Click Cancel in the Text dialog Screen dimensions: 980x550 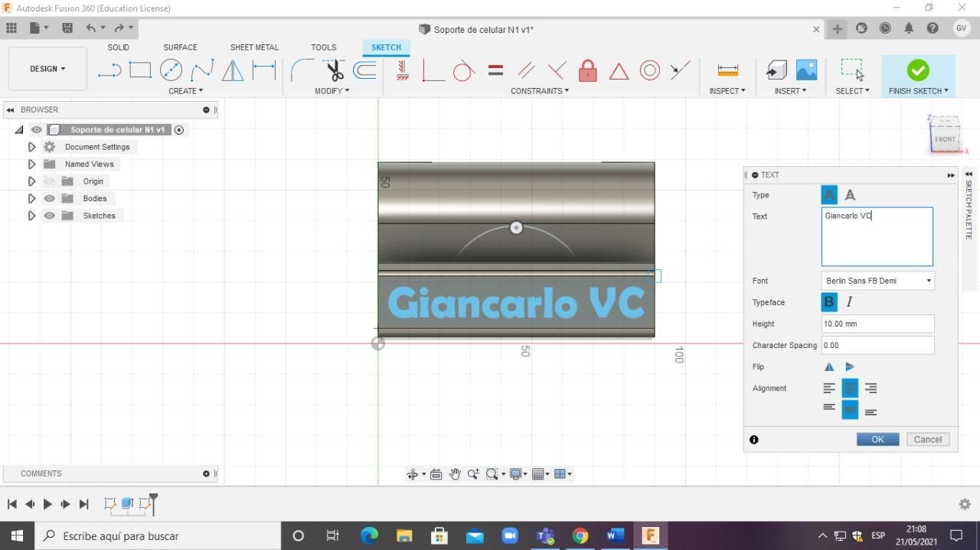(928, 439)
